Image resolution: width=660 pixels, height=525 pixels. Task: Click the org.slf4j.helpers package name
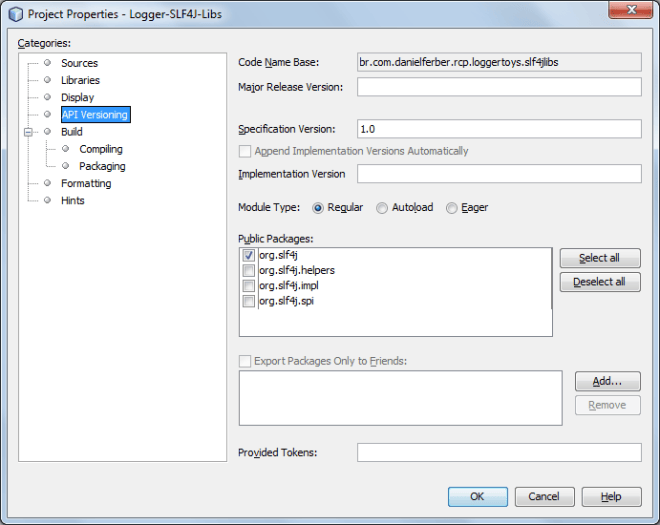pyautogui.click(x=297, y=270)
